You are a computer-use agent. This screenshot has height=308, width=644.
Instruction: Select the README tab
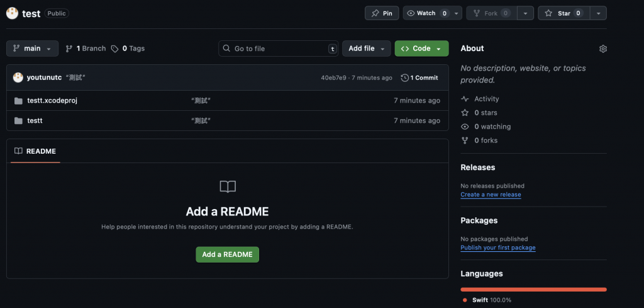pos(35,151)
